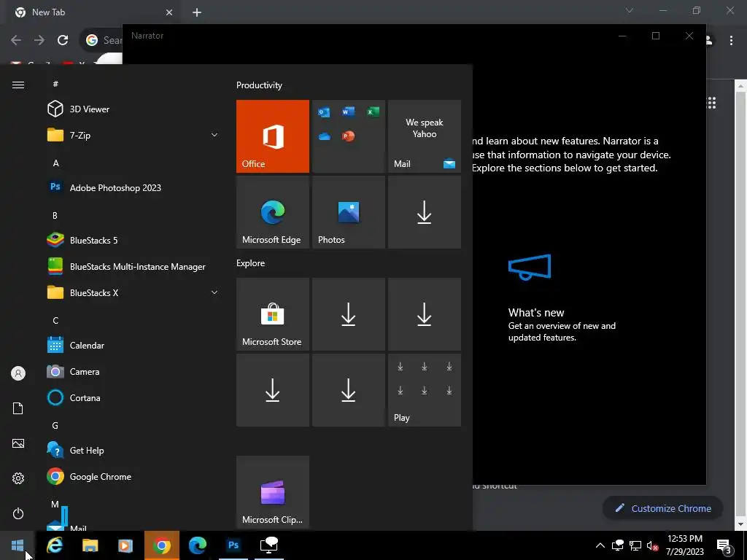The image size is (747, 560).
Task: Open the Microsoft Store tile
Action: (273, 314)
